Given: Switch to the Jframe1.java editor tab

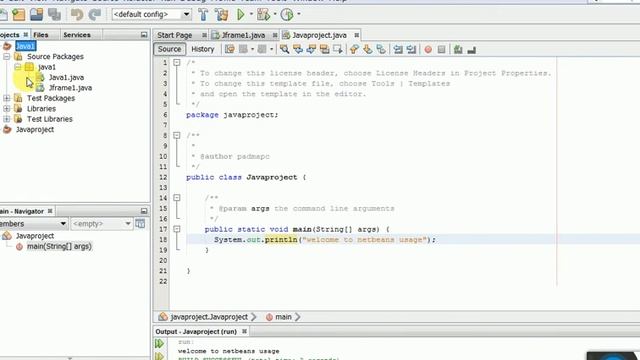Looking at the screenshot, I should click(x=243, y=36).
